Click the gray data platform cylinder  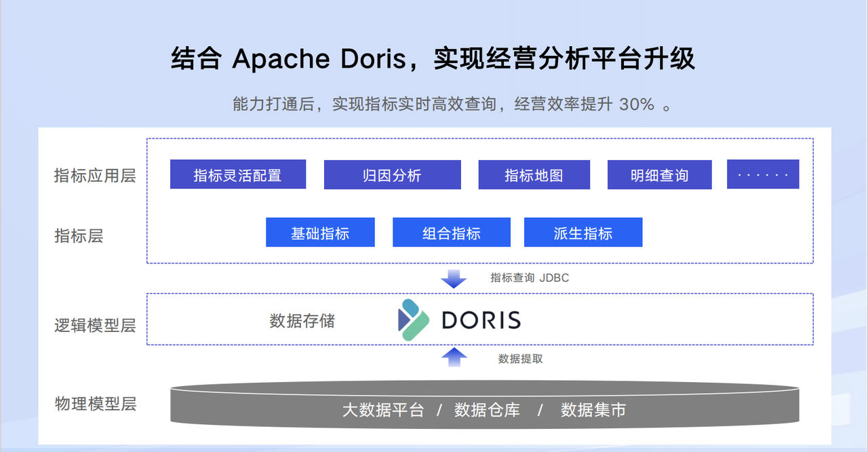click(486, 404)
